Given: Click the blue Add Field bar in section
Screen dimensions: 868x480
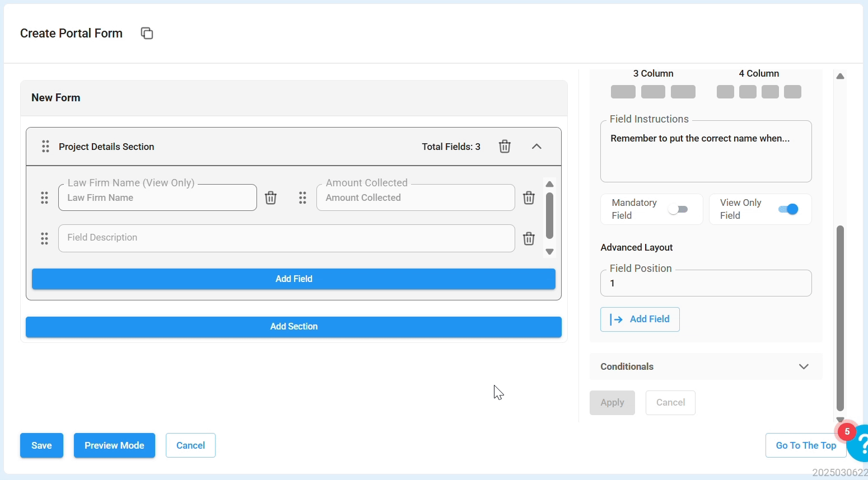Looking at the screenshot, I should 293,279.
